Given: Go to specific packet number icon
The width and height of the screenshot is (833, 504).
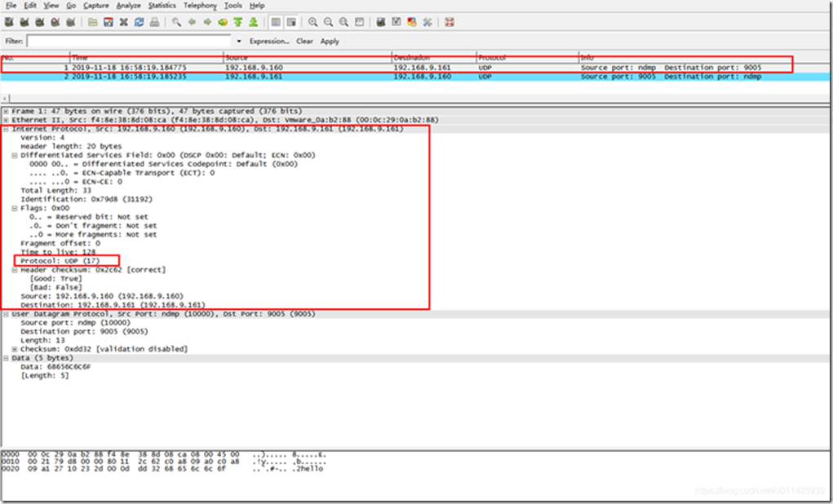Looking at the screenshot, I should click(x=223, y=22).
